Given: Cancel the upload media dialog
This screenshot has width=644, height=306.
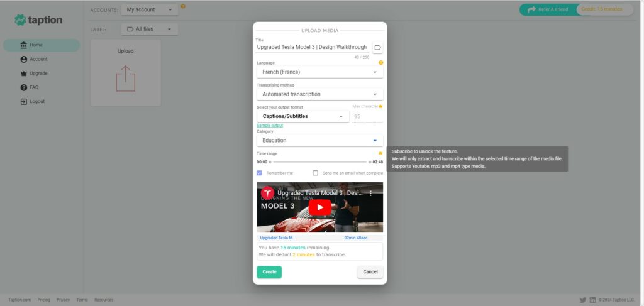Looking at the screenshot, I should coord(370,272).
